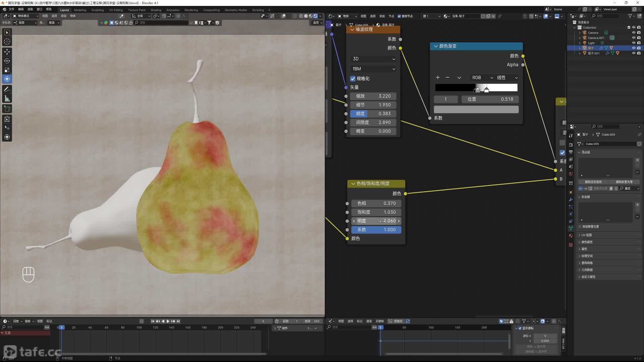
Task: Select Light object in outliner
Action: [591, 43]
